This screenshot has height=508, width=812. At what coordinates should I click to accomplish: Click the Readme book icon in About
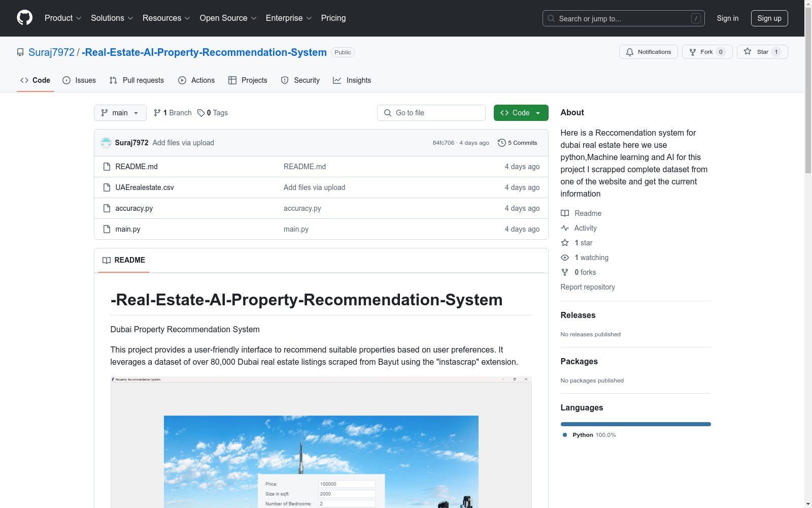[x=565, y=213]
